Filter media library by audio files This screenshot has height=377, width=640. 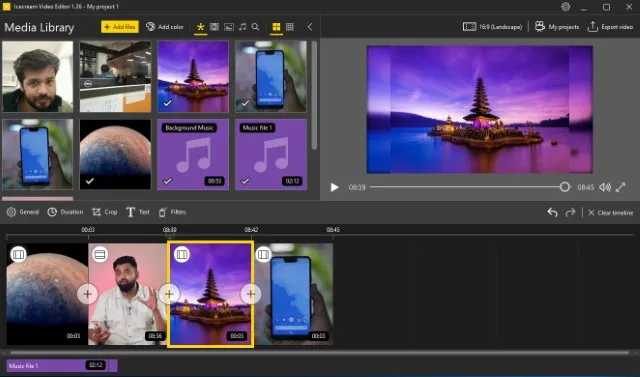click(242, 27)
